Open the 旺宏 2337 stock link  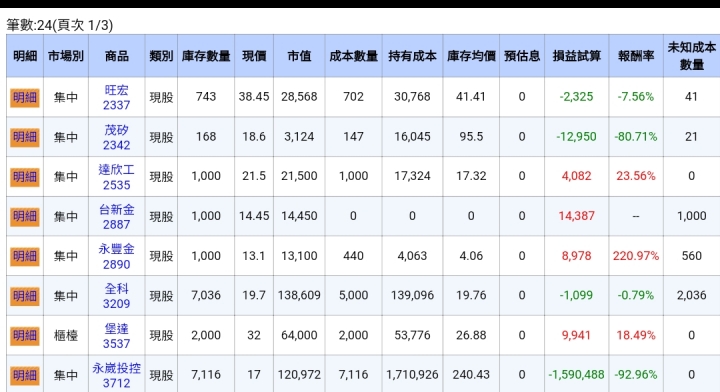tap(117, 97)
